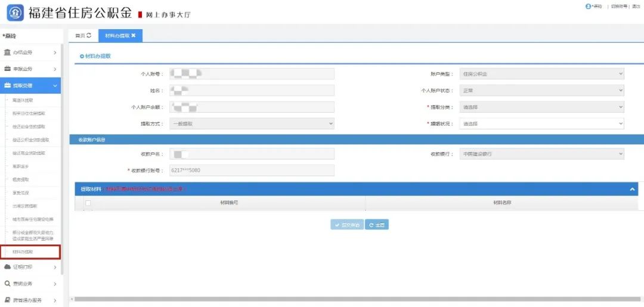Open the 提取方式 dropdown
The height and width of the screenshot is (307, 644).
tap(252, 124)
